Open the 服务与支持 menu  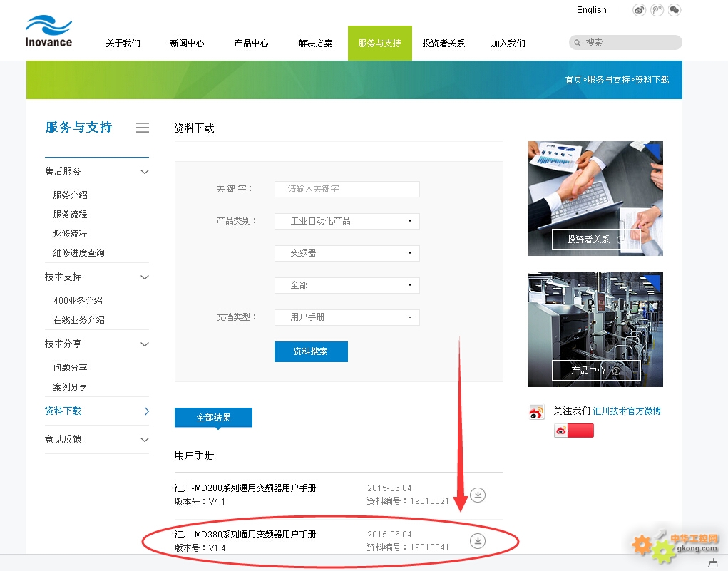pyautogui.click(x=380, y=43)
